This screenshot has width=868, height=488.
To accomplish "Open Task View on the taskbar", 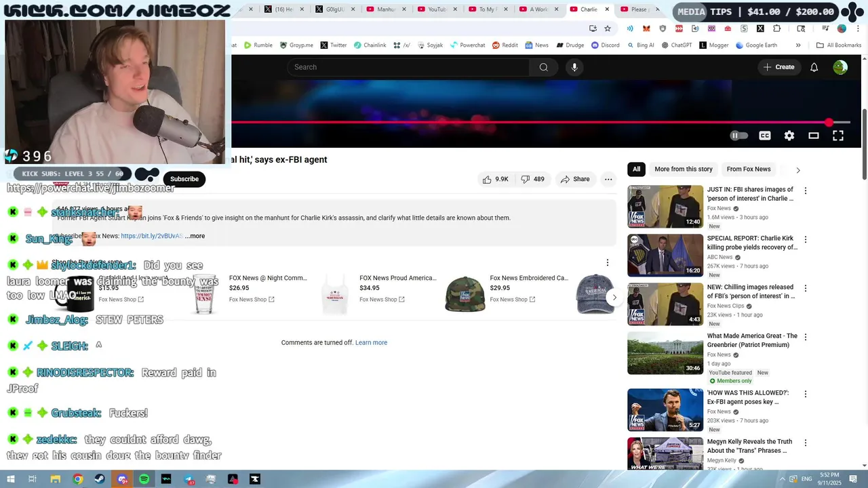I will point(33,479).
